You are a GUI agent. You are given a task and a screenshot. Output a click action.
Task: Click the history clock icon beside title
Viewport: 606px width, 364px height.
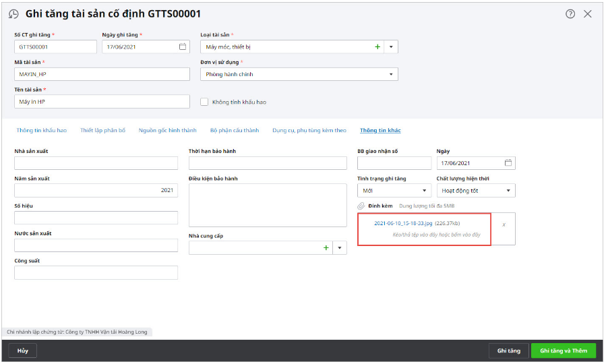(x=13, y=14)
